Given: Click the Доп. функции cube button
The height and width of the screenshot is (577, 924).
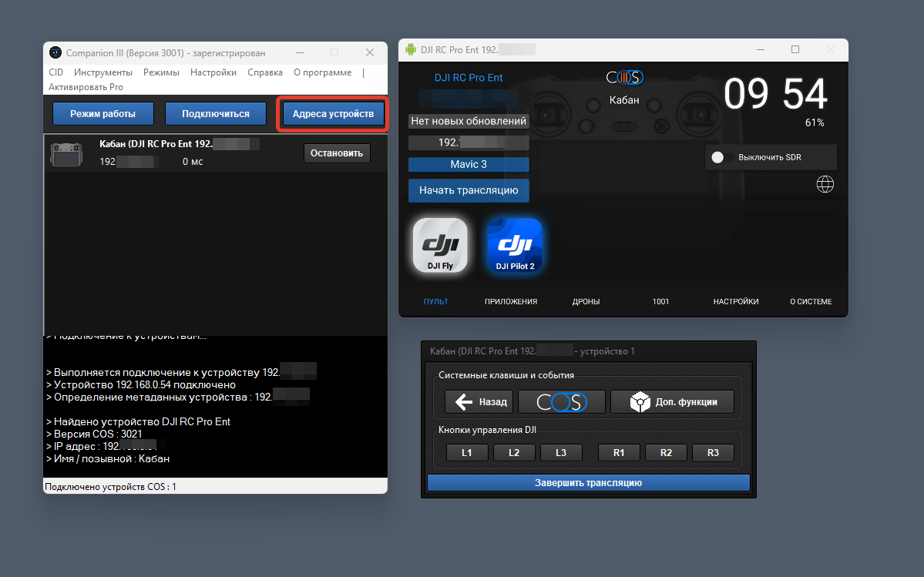Looking at the screenshot, I should click(x=672, y=401).
